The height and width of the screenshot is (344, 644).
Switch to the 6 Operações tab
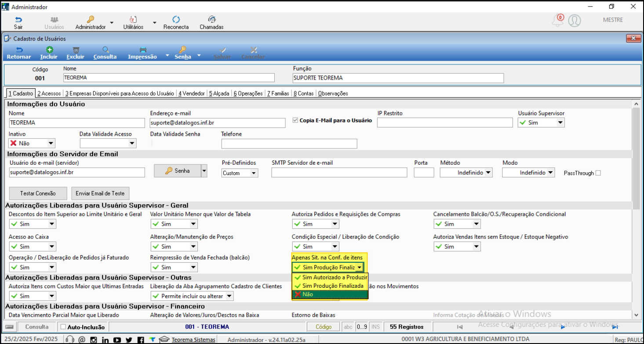(248, 94)
